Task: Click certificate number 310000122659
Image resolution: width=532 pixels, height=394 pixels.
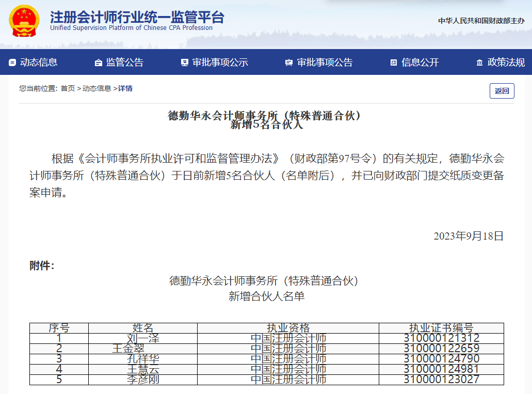Action: pos(441,349)
